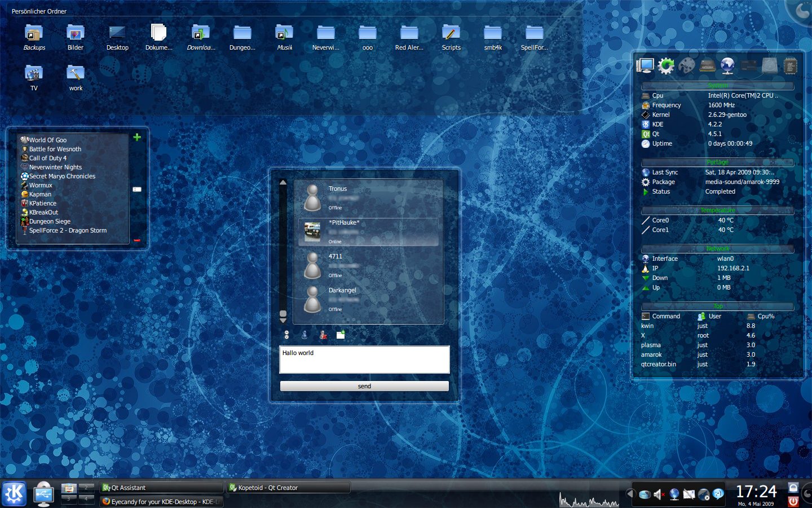Switch to Kopetoid - Qt Creator taskbar entry
The height and width of the screenshot is (508, 812).
[289, 488]
